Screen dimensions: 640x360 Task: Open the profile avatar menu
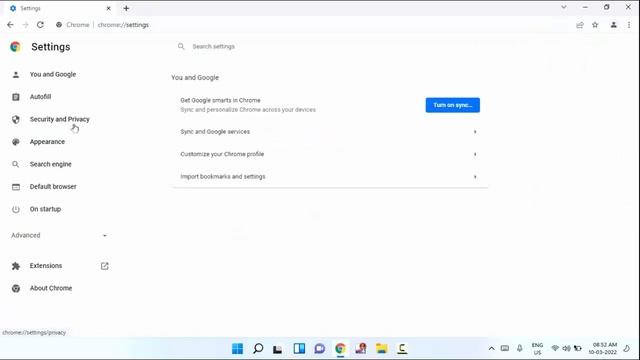pos(613,25)
